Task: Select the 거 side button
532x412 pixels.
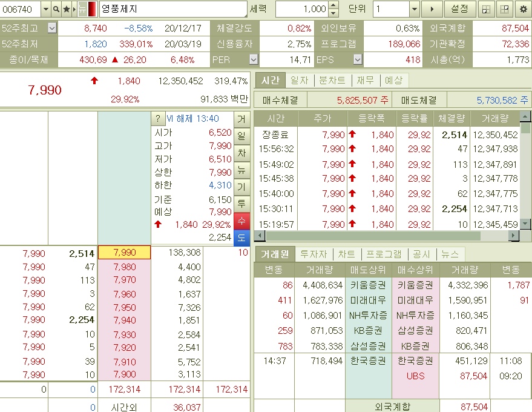Action: [241, 119]
